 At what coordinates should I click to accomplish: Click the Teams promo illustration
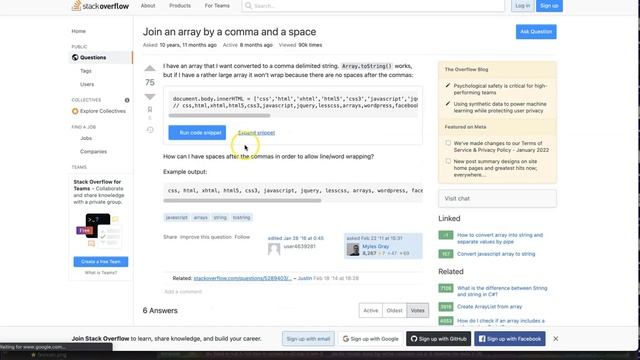[x=98, y=231]
